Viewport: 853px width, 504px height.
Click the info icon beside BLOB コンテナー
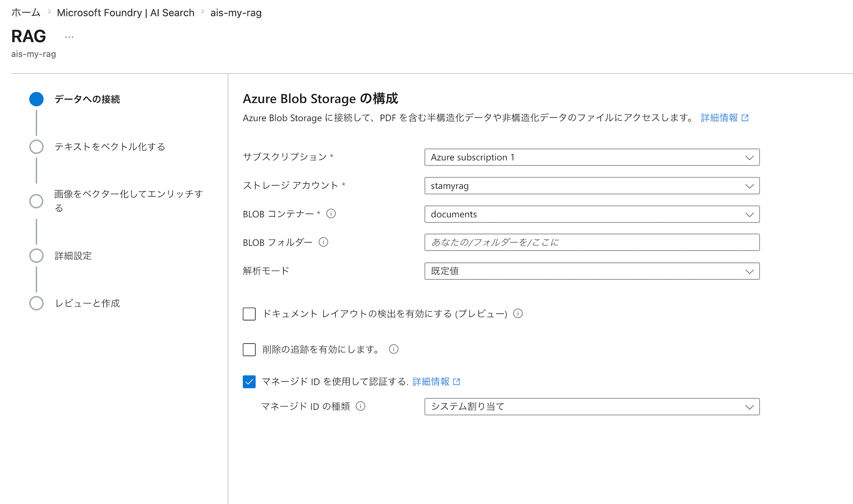tap(331, 214)
